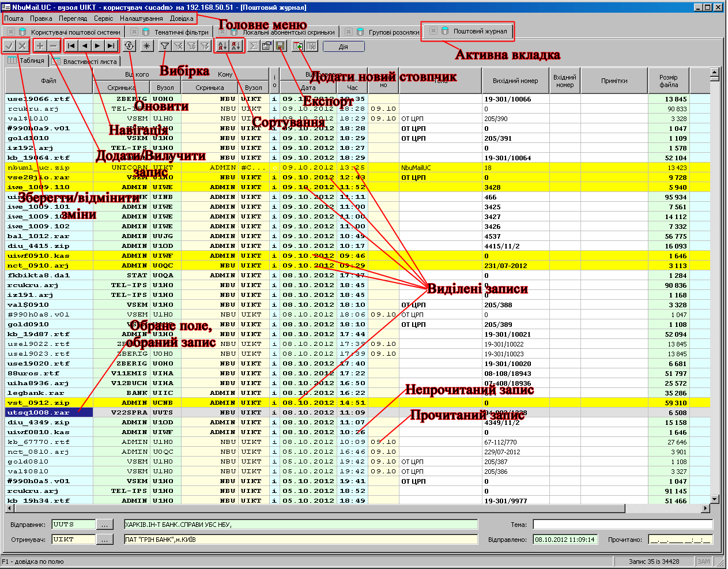Click the browse button next to Отримувач field
The height and width of the screenshot is (569, 728).
(104, 540)
